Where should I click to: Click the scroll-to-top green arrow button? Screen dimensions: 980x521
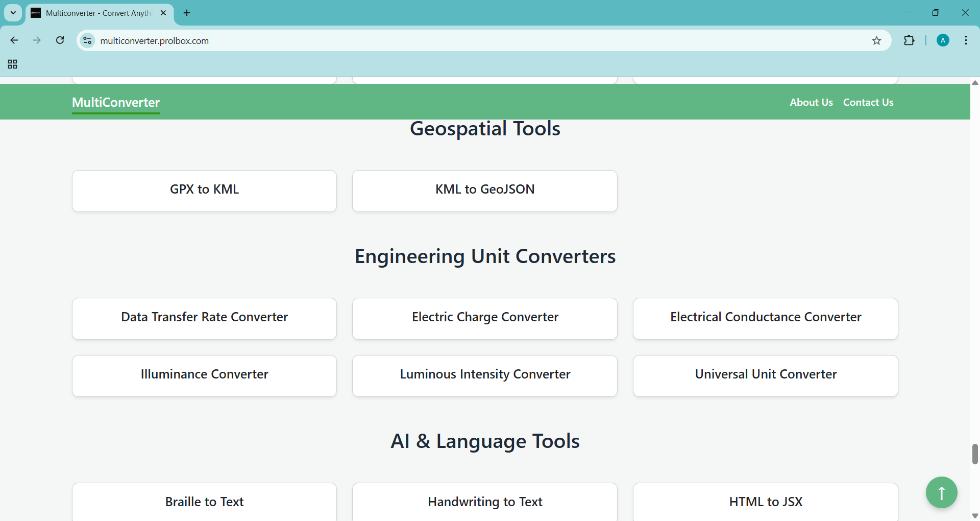[x=941, y=492]
